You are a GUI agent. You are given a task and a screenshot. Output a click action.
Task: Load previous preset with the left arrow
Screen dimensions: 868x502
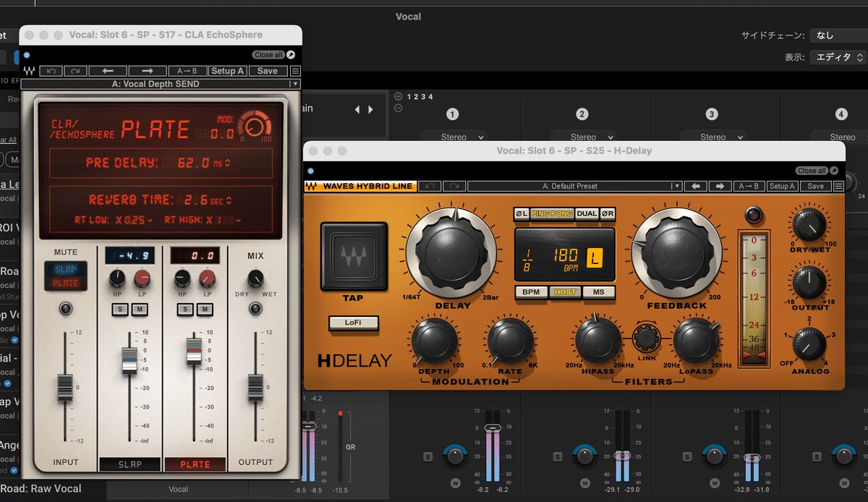(109, 71)
